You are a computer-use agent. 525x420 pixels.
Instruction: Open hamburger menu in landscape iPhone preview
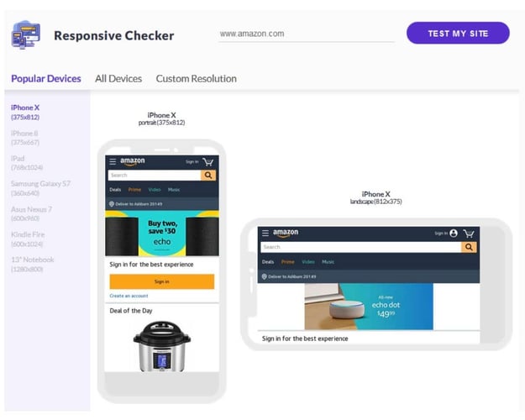[x=265, y=234]
